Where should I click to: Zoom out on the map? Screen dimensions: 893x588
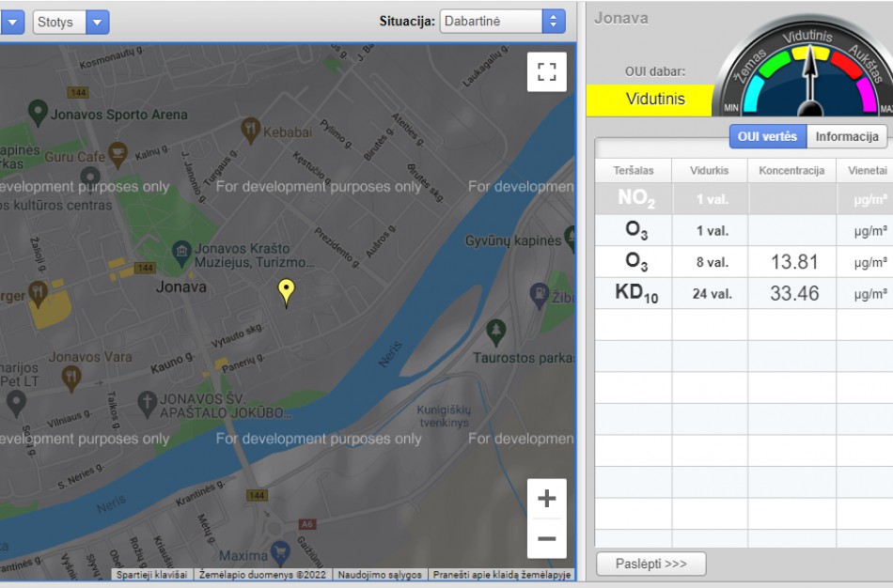click(x=546, y=539)
